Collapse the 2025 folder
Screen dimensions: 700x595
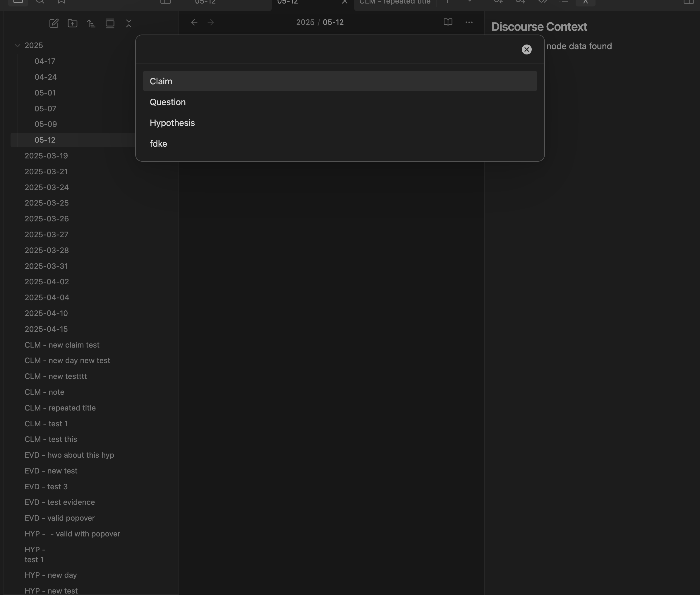(x=18, y=45)
